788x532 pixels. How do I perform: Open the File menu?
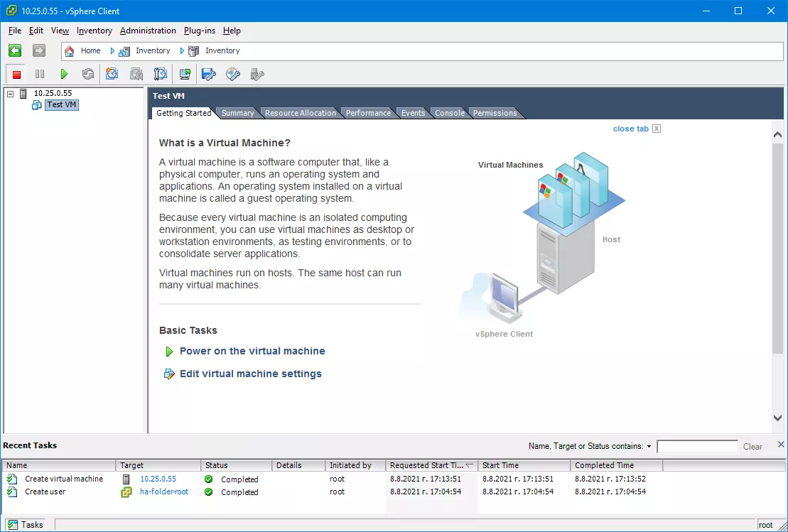[15, 31]
